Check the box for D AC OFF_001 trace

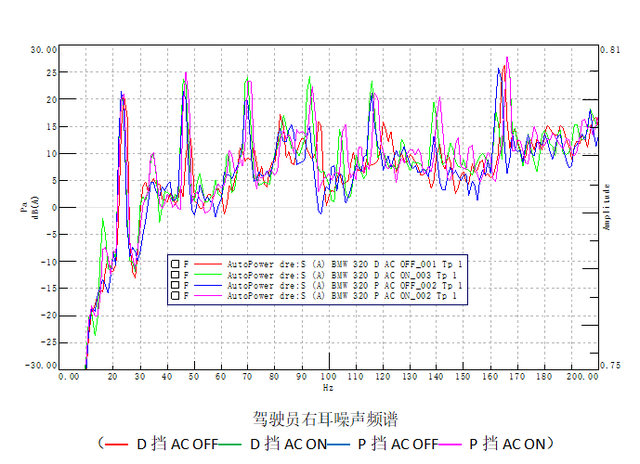174,263
